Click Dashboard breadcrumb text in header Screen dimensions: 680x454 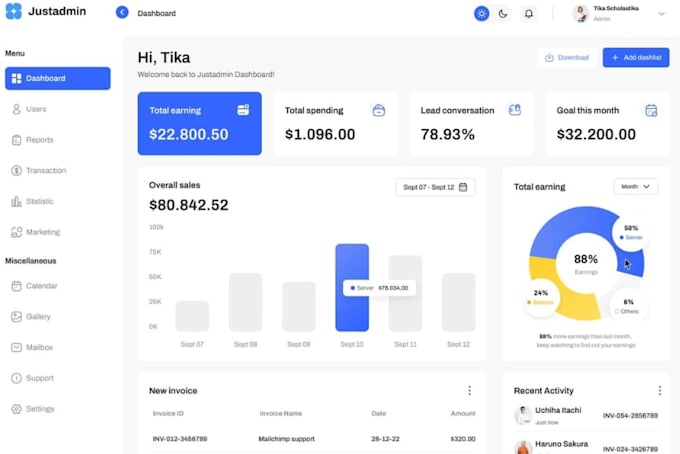[157, 13]
